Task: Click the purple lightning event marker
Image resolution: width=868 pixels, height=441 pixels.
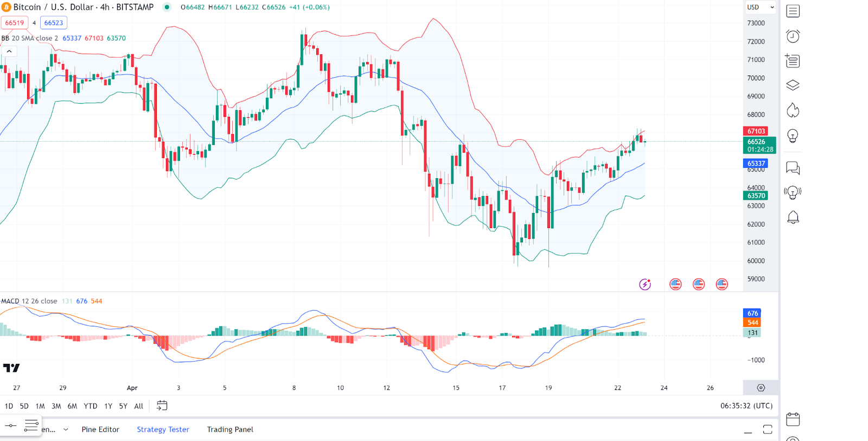Action: (644, 284)
